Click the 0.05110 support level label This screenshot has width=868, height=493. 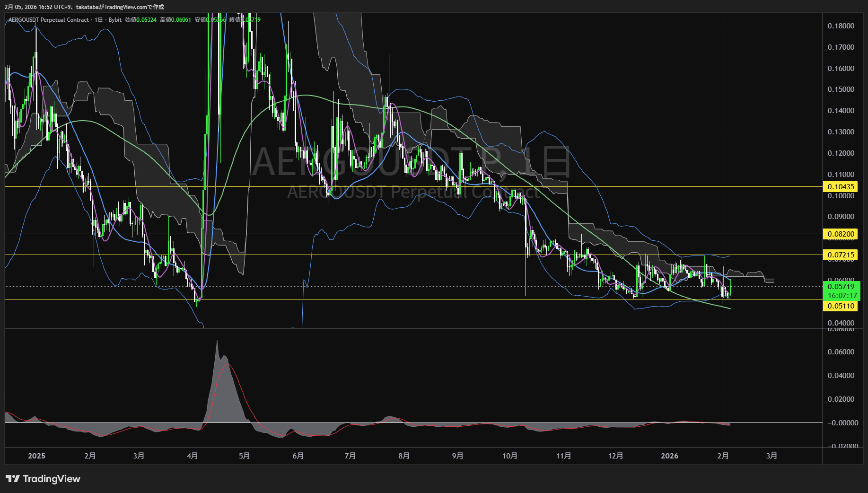841,306
